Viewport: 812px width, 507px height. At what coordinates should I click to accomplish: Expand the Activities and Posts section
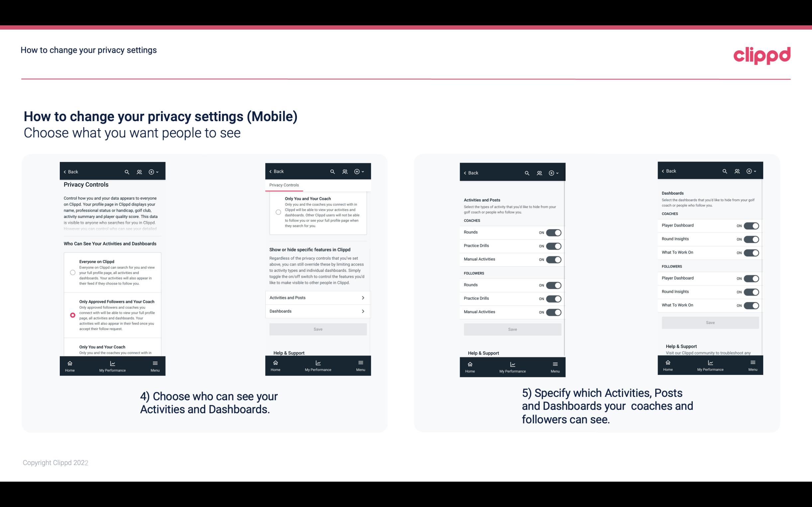(x=318, y=297)
